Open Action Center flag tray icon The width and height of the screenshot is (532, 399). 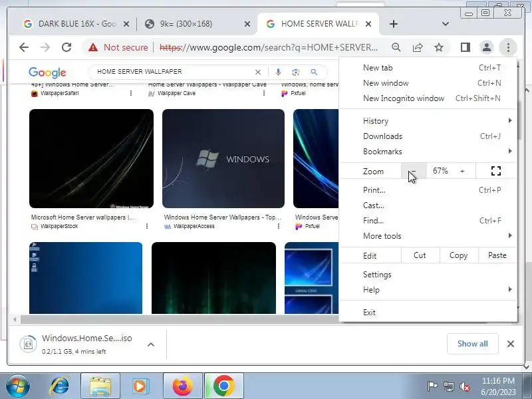tap(432, 386)
